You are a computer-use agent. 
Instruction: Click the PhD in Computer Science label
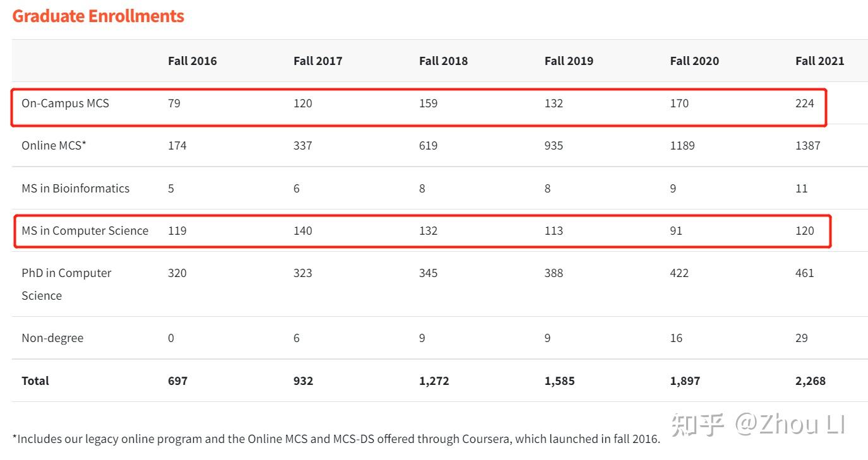66,284
